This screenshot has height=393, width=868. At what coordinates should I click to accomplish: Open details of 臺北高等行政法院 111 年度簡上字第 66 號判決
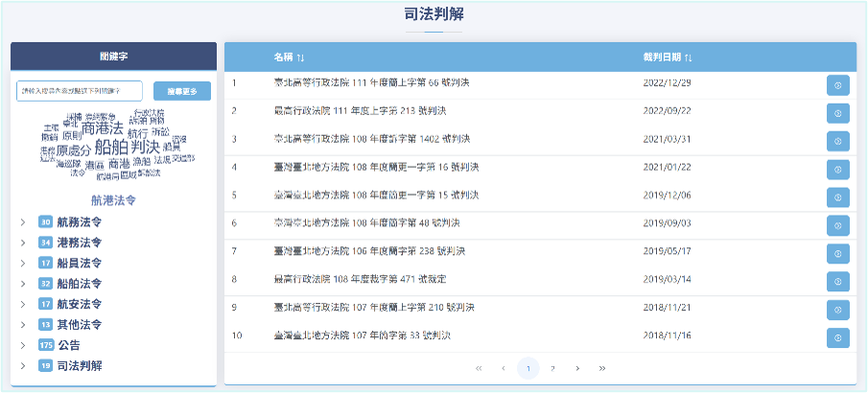coord(837,85)
